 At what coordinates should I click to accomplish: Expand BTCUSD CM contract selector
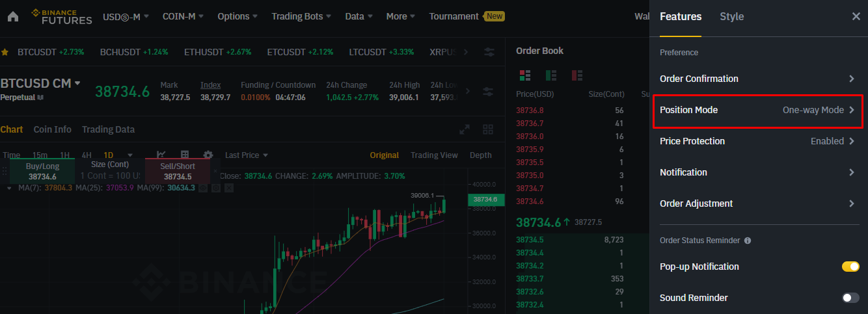(x=77, y=83)
